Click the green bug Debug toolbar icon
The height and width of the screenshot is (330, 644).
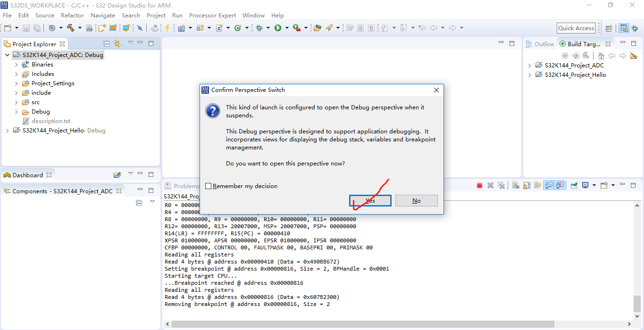tap(259, 28)
